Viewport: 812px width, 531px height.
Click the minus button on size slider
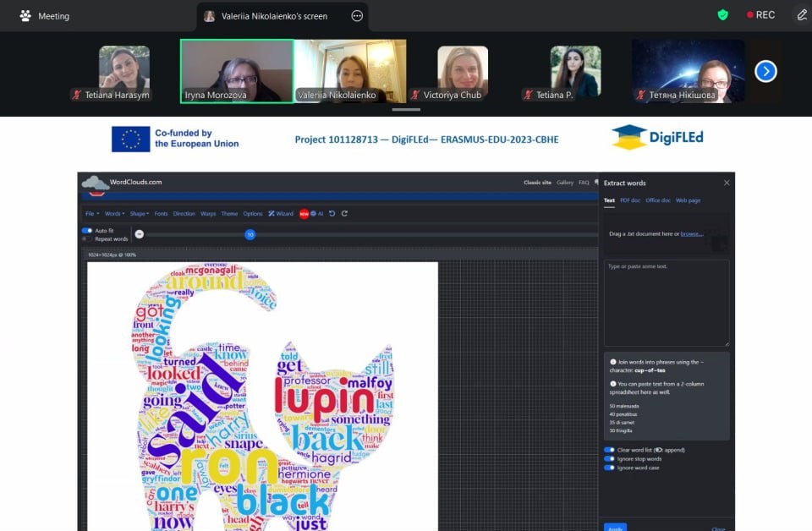pyautogui.click(x=140, y=234)
